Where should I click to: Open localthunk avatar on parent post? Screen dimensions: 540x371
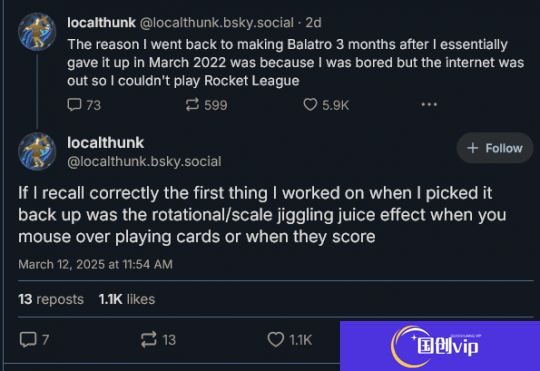tap(37, 32)
